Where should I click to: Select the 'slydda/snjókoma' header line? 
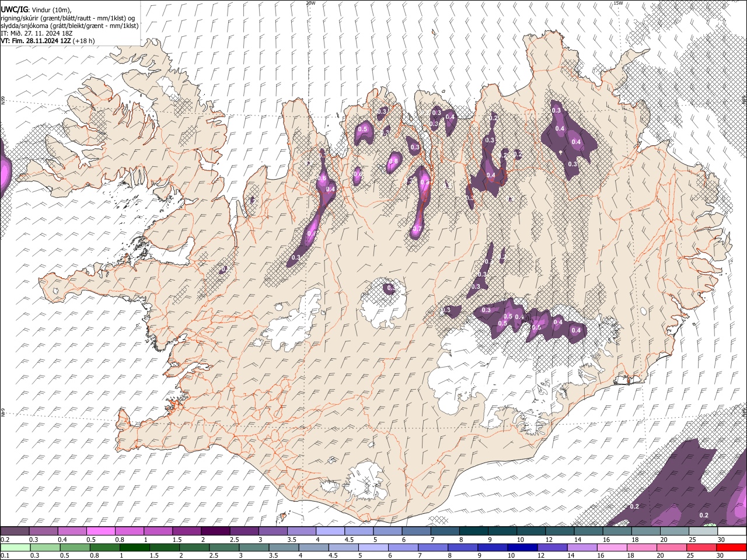click(69, 26)
